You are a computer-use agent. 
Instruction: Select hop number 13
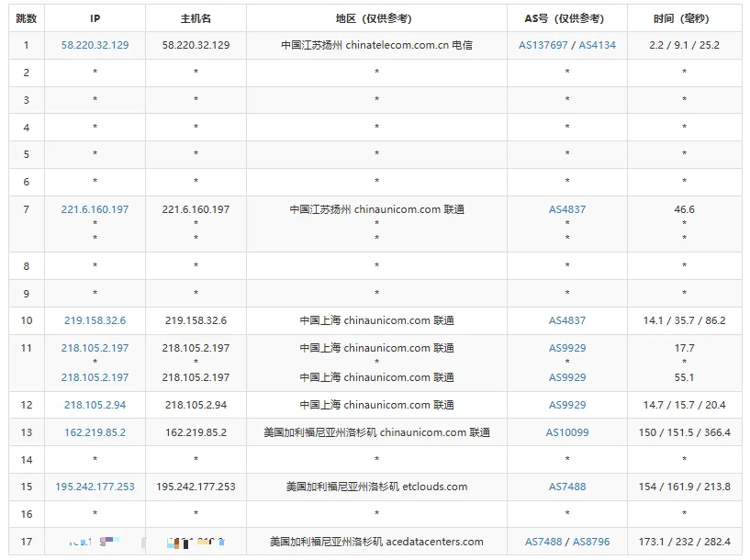tap(27, 432)
